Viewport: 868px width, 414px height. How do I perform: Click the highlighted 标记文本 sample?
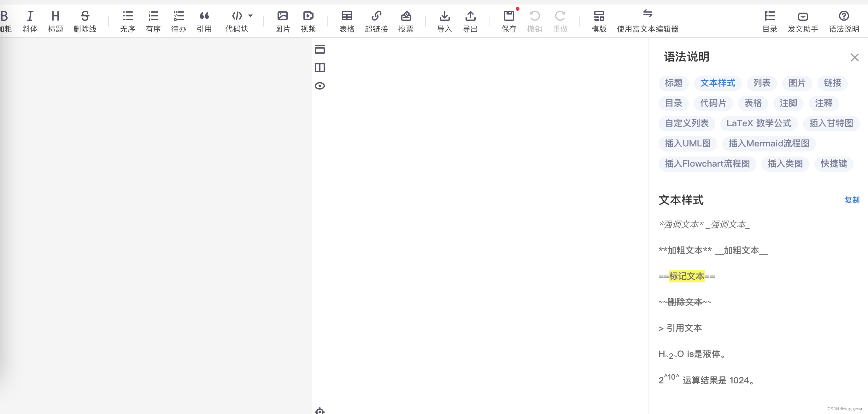(687, 276)
